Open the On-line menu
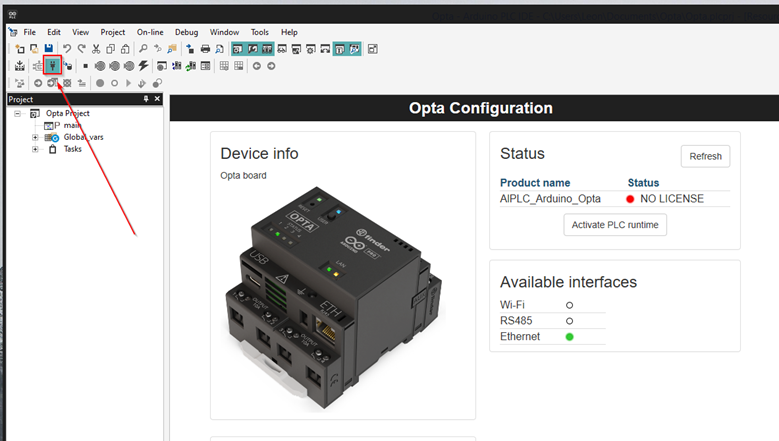The height and width of the screenshot is (441, 779). tap(150, 32)
